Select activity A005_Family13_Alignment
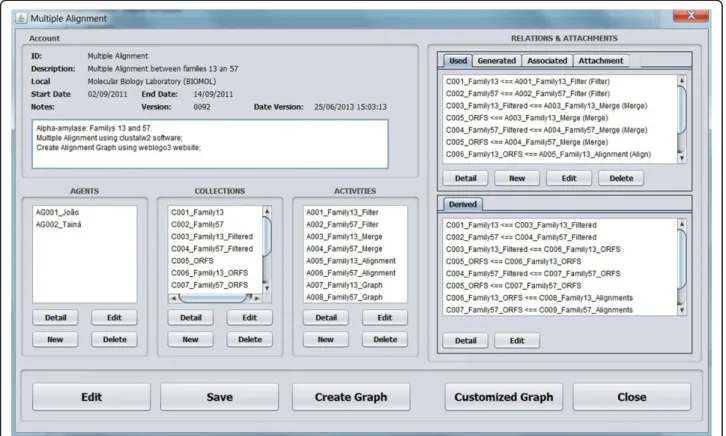Image resolution: width=726 pixels, height=436 pixels. click(350, 261)
